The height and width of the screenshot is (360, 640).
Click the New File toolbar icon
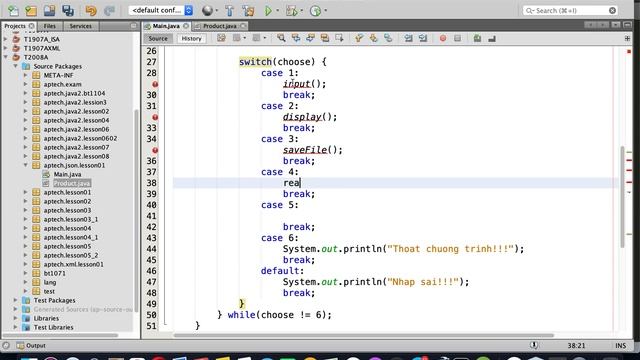[13, 11]
